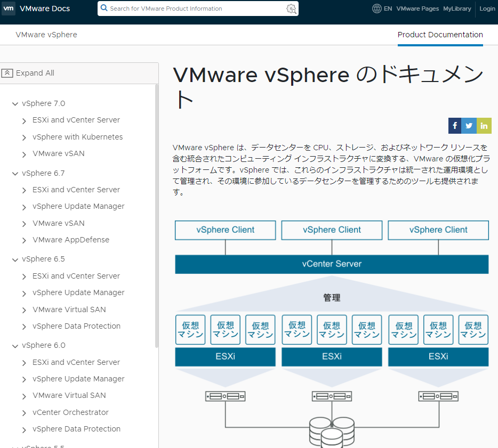Open vSphere Update Manager under vSphere 6.7
The height and width of the screenshot is (448, 498).
[x=78, y=206]
